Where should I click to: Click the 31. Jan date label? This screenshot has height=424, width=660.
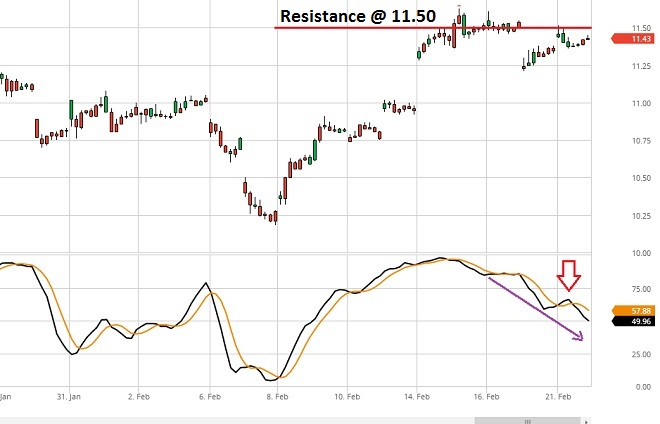(x=69, y=397)
